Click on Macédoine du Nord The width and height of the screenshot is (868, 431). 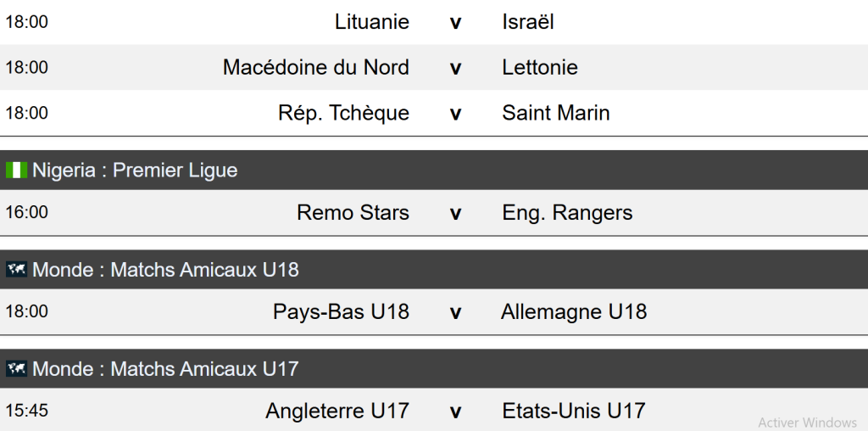tap(316, 67)
